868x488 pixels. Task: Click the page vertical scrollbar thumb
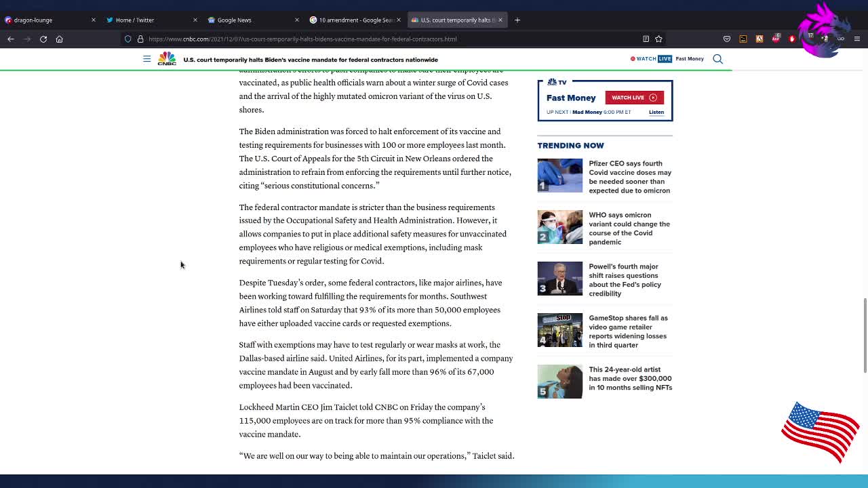(865, 335)
